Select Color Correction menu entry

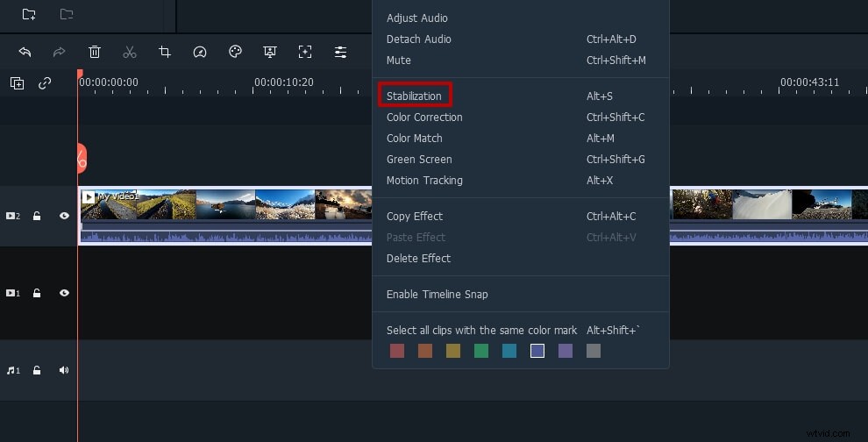[x=424, y=117]
